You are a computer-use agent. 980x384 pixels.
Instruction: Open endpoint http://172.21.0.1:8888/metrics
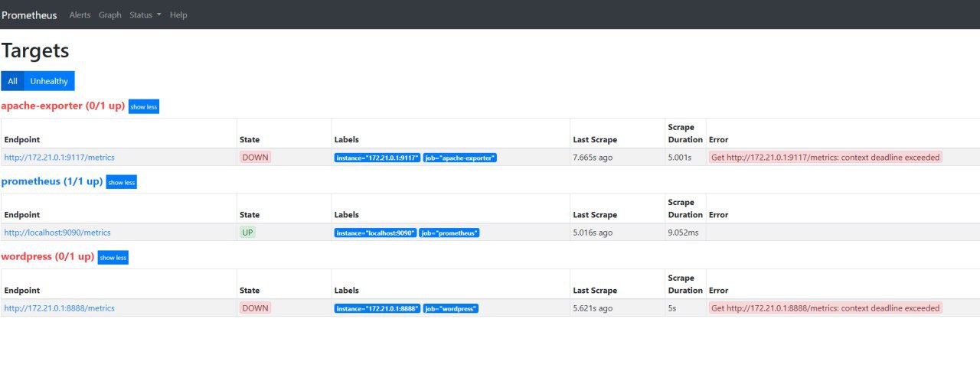coord(60,308)
